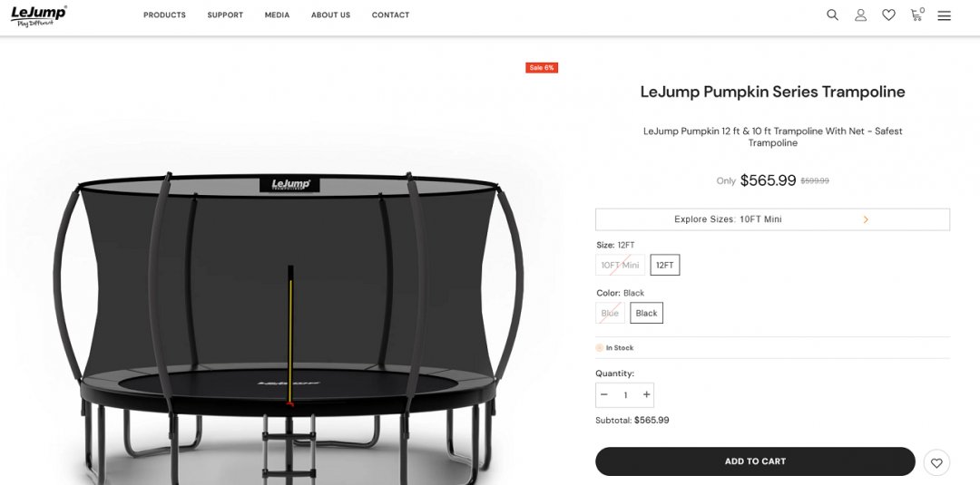Viewport: 980px width, 485px height.
Task: Select the 12FT size option
Action: 664,265
